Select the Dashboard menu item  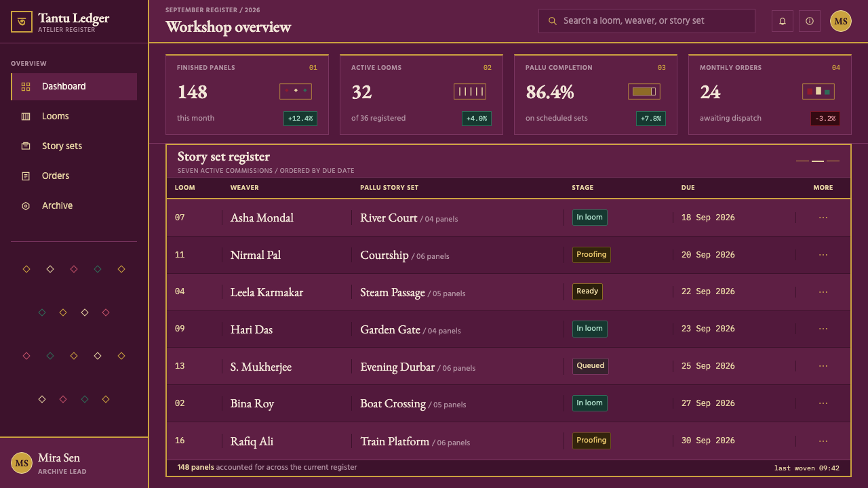point(74,87)
